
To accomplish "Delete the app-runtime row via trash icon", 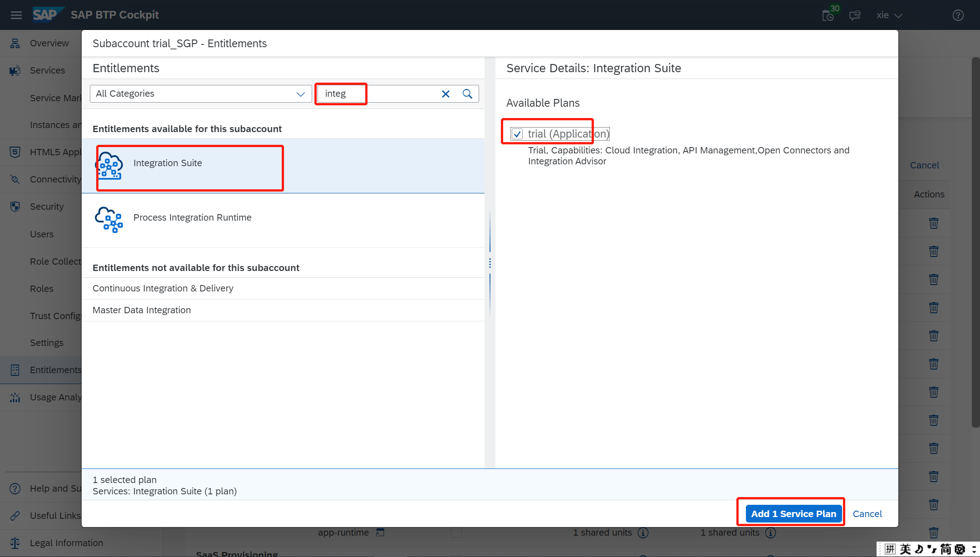I will tap(933, 532).
